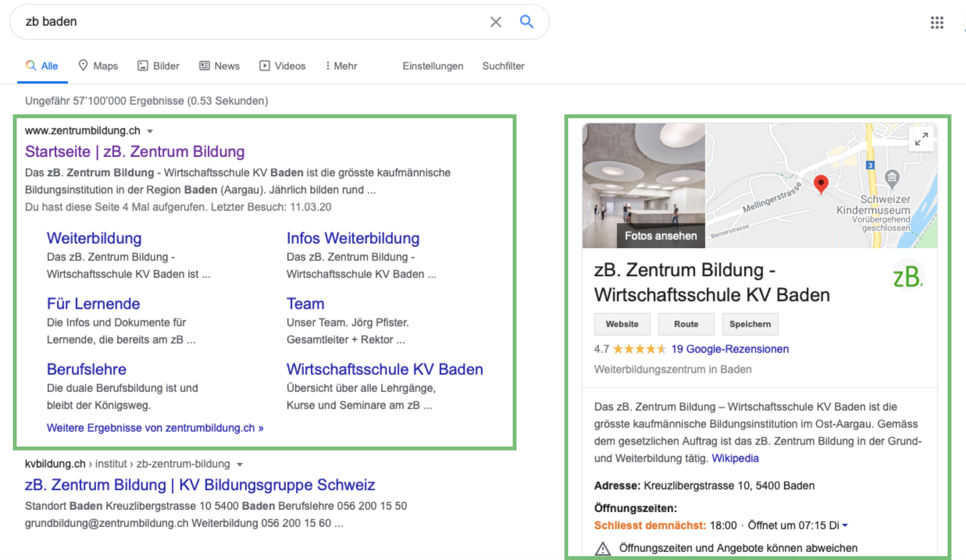Screen dimensions: 966x560
Task: Clear the search box with the X icon
Action: click(495, 22)
